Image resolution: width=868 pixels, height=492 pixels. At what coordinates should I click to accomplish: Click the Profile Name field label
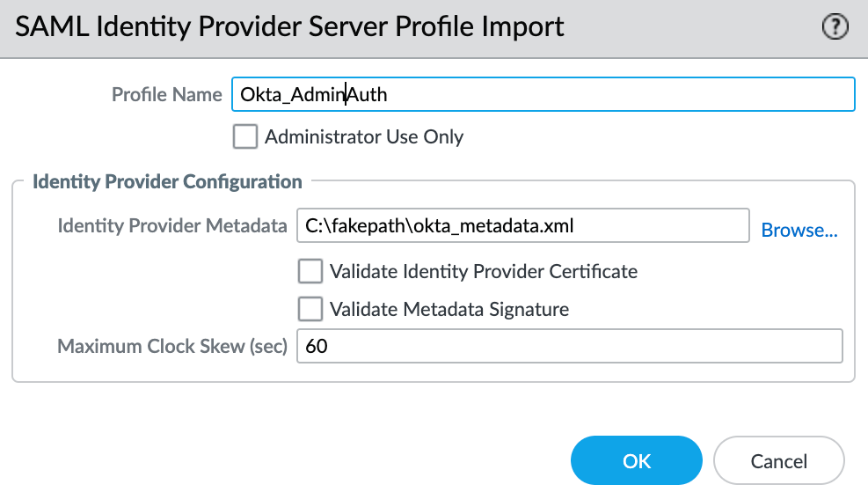(166, 94)
